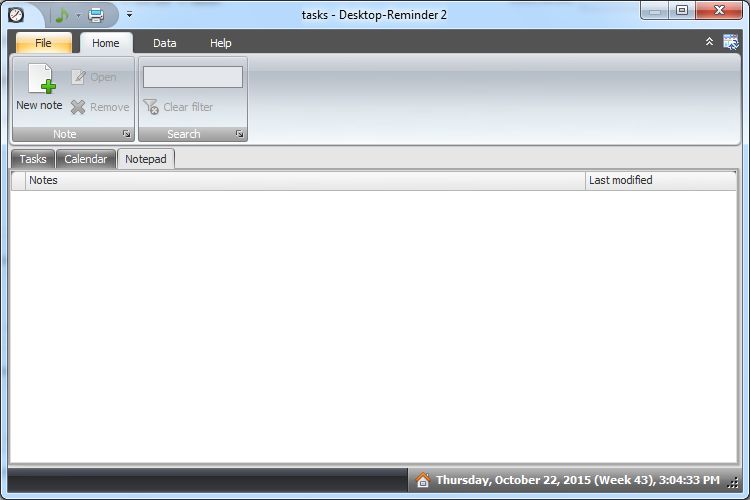Open the File menu tab
This screenshot has height=500, width=750.
tap(44, 43)
